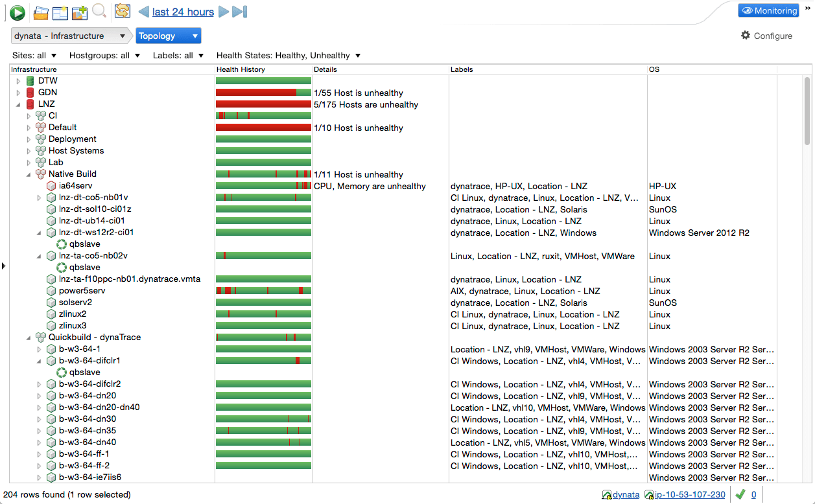This screenshot has width=815, height=504.
Task: Click the green check mark in status bar
Action: [x=740, y=495]
